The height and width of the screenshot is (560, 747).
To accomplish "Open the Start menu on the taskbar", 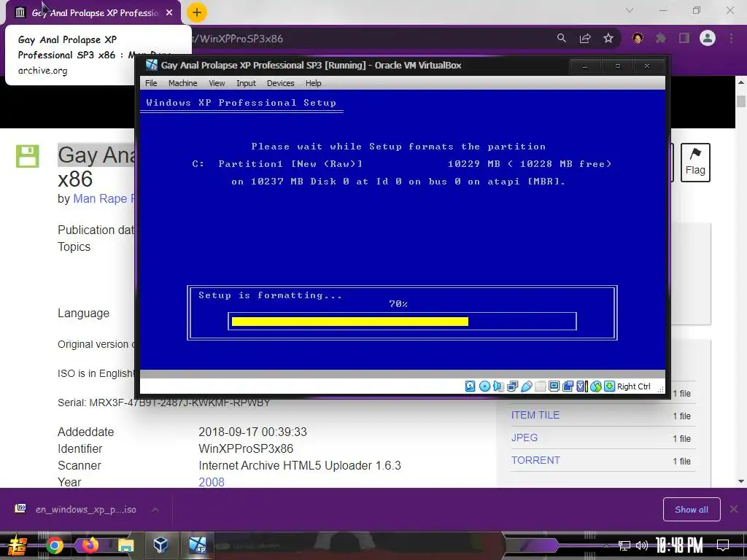I will click(18, 545).
